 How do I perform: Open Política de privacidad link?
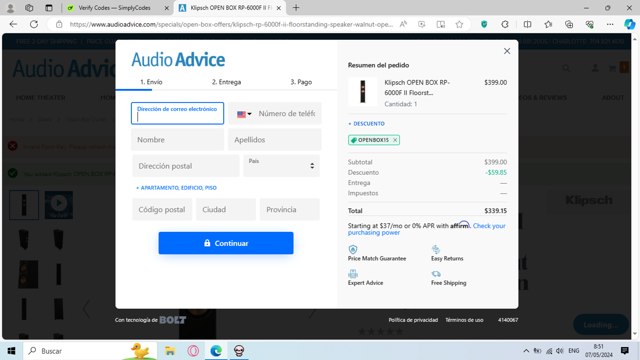413,320
